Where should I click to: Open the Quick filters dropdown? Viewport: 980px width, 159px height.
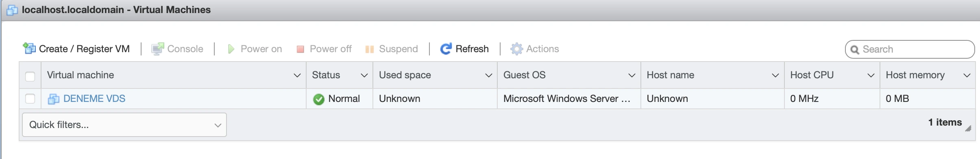[124, 125]
